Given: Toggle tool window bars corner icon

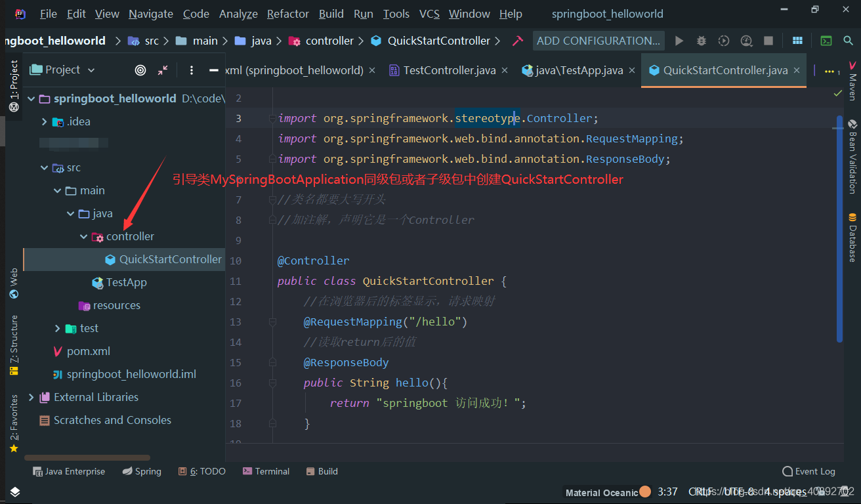Looking at the screenshot, I should click(x=14, y=492).
